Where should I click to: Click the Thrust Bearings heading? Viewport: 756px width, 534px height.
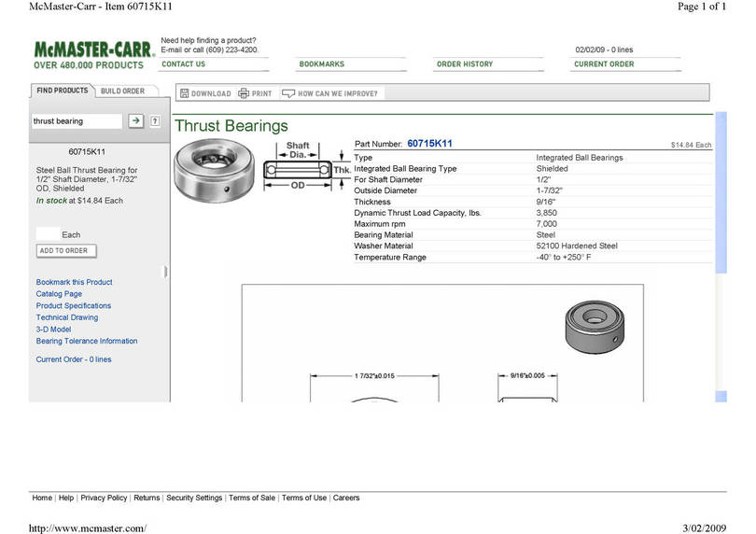[231, 126]
